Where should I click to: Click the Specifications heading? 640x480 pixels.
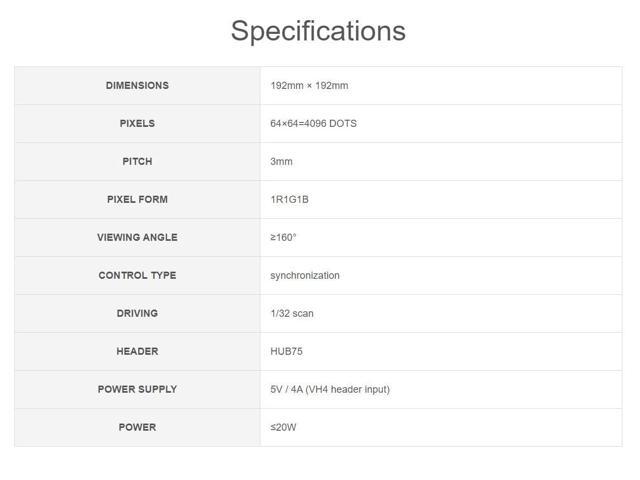point(318,31)
